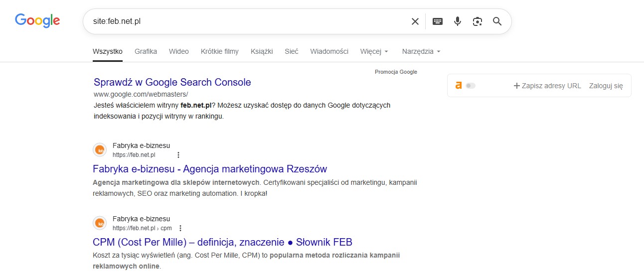Click the magnifying glass search button

[x=497, y=21]
